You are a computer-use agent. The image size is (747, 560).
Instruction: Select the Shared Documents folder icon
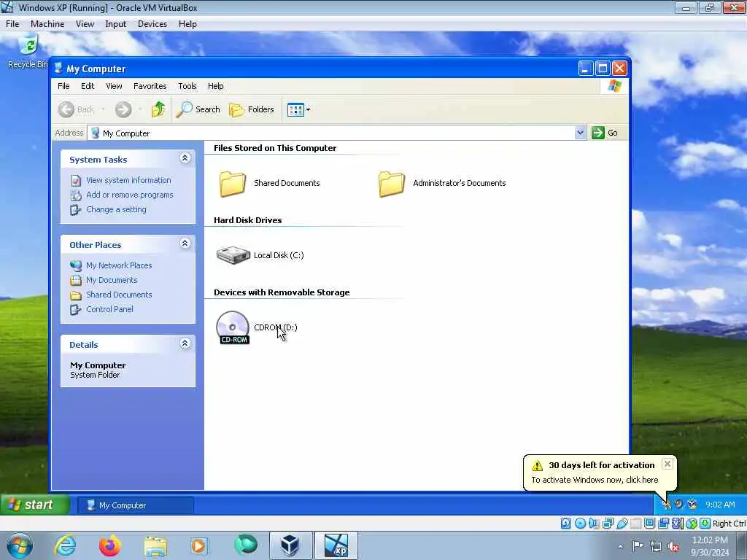[x=233, y=183]
